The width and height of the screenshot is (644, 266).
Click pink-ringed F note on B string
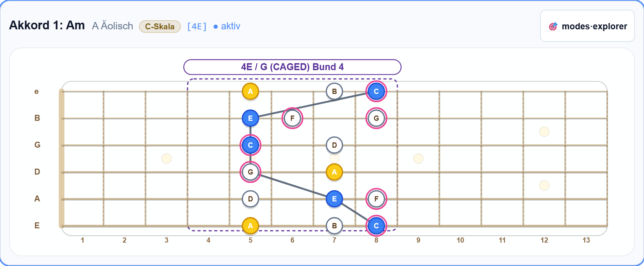[x=292, y=118]
